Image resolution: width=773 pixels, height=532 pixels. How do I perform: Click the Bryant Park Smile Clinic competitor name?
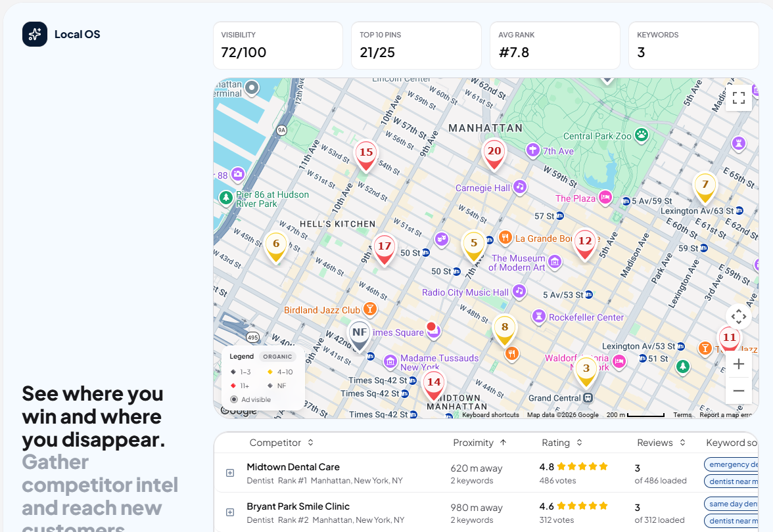click(298, 506)
